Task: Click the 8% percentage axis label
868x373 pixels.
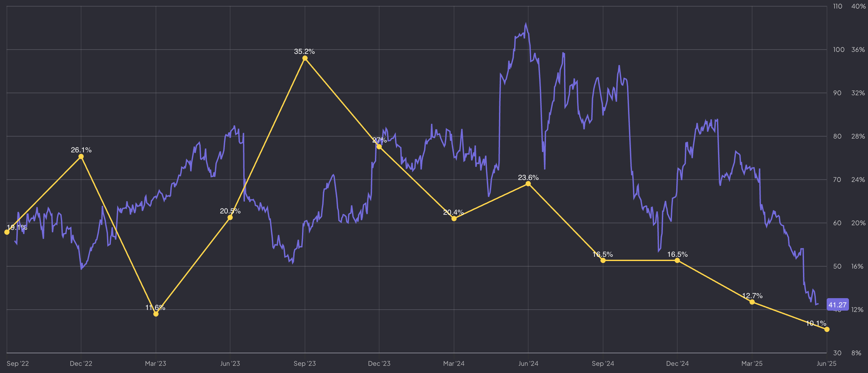Action: tap(856, 353)
